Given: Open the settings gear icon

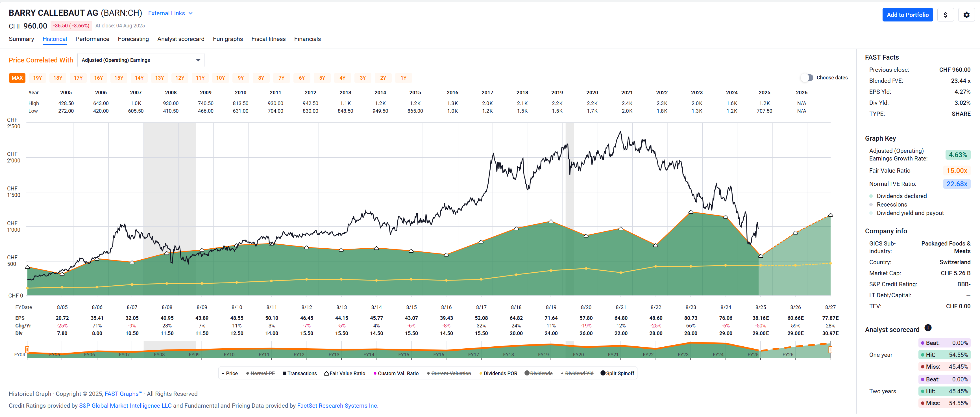Looking at the screenshot, I should 966,15.
